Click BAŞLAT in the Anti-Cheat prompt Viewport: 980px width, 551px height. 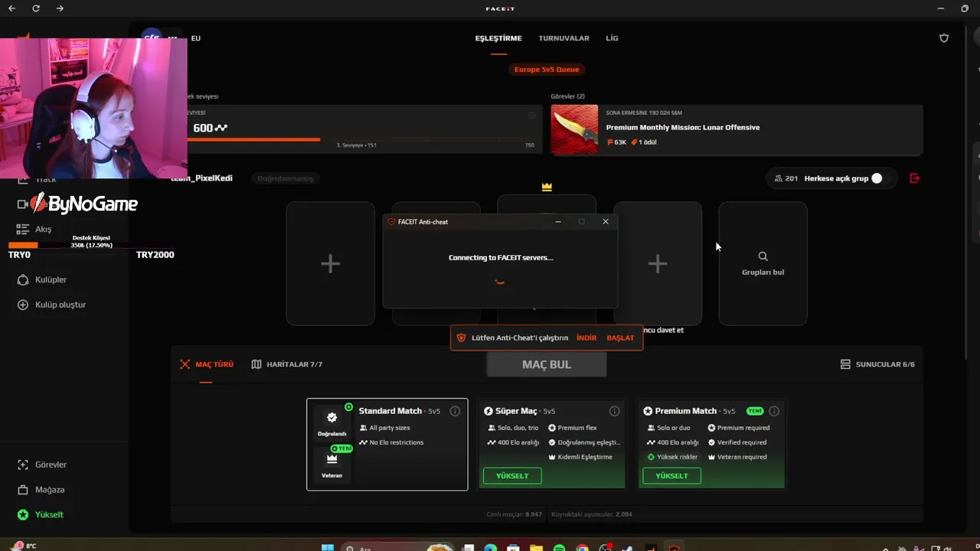(x=620, y=337)
